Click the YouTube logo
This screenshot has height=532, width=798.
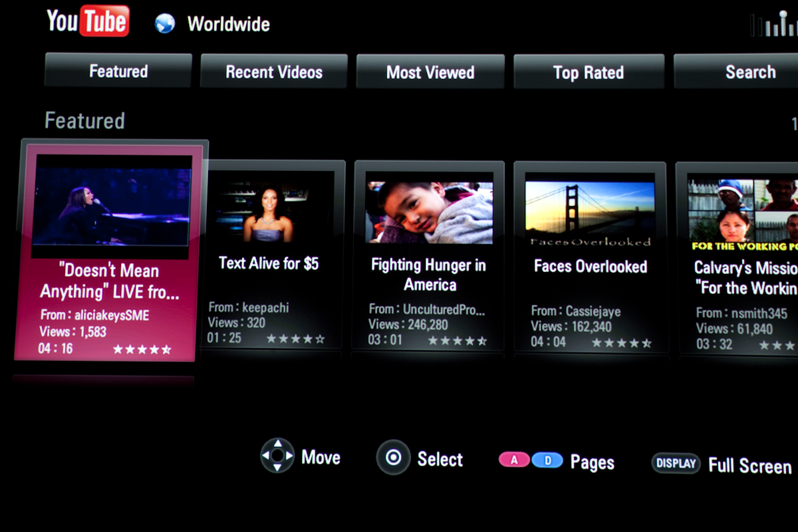coord(88,21)
